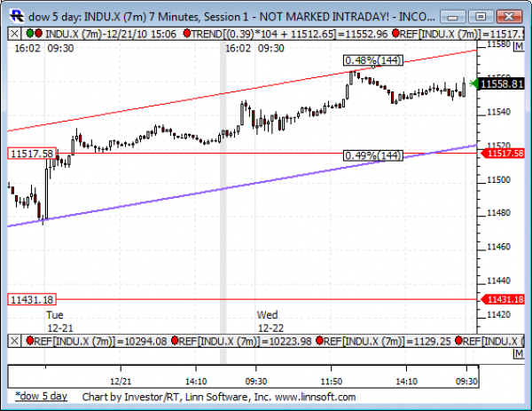This screenshot has width=532, height=411.
Task: Click the red 11431.18 price tag on scale
Action: pos(503,299)
